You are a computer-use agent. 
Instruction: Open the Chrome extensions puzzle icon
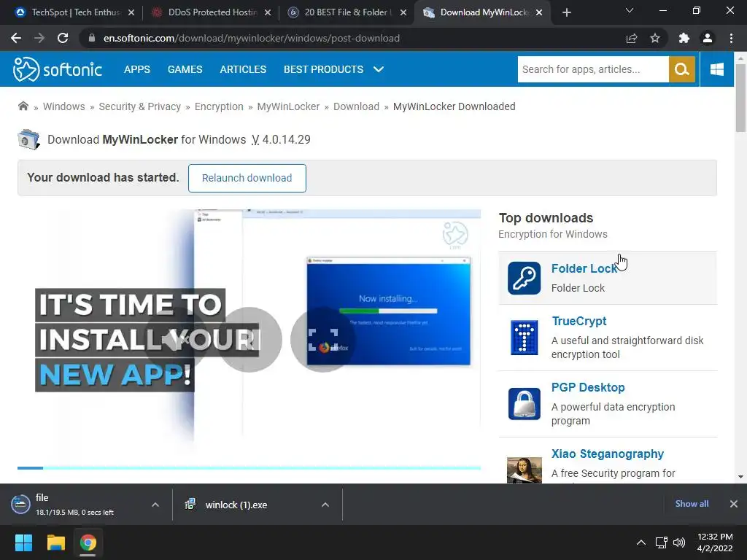coord(684,38)
